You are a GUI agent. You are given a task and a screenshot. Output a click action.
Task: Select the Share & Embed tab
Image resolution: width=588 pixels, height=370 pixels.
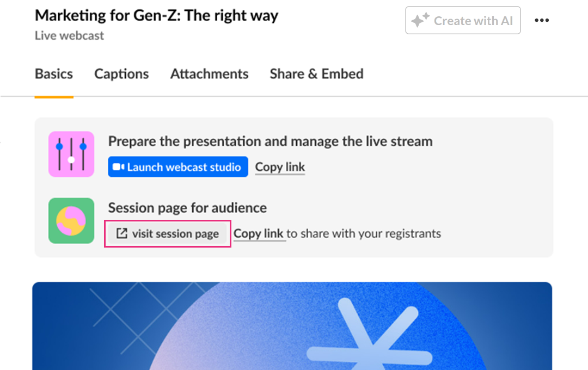[x=316, y=74]
